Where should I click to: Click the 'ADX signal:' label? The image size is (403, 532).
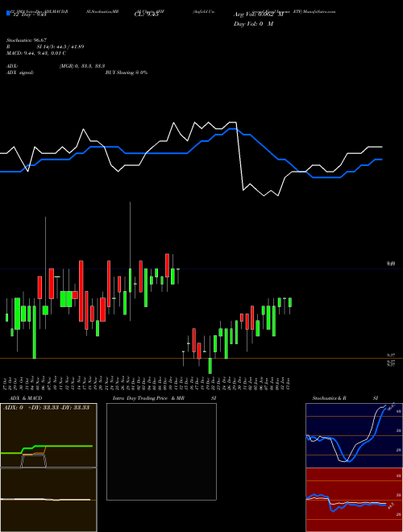coord(19,73)
